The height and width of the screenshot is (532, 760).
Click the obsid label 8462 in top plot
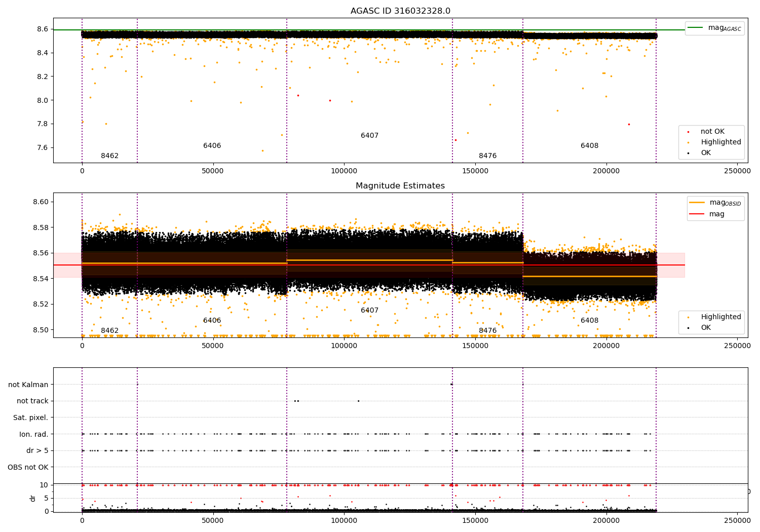coord(109,156)
